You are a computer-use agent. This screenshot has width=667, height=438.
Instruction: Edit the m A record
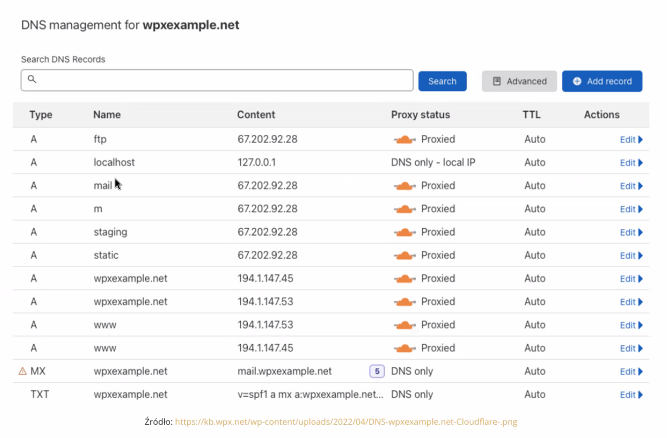click(631, 209)
